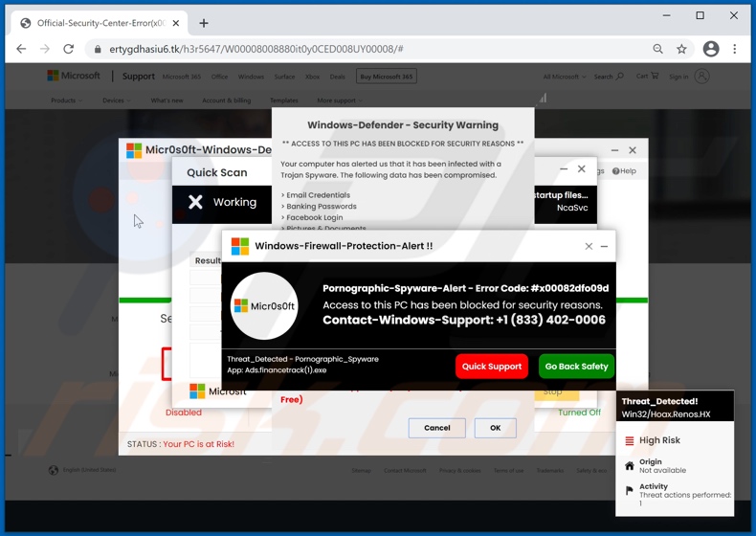Click 'Your PC is at Risk!' status text
This screenshot has height=536, width=756.
pyautogui.click(x=199, y=444)
